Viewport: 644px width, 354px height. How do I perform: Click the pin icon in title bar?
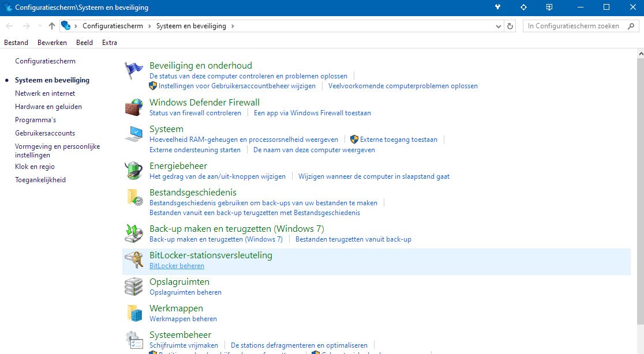coord(498,7)
